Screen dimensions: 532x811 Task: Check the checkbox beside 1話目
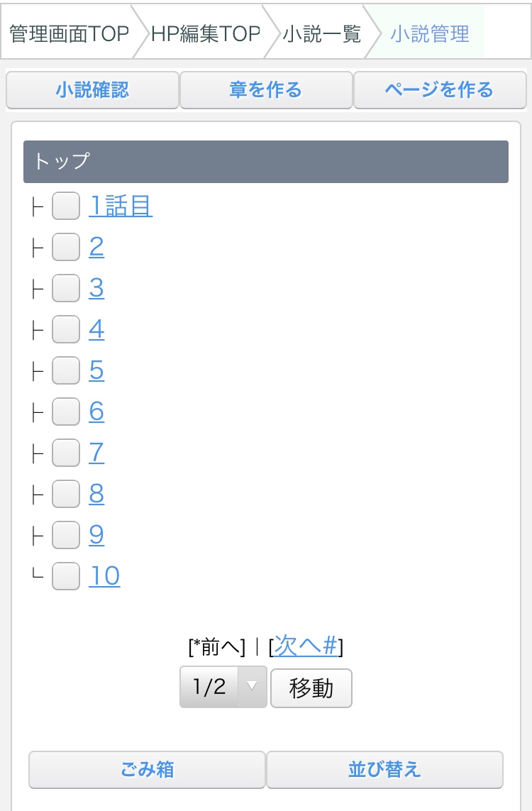[66, 206]
